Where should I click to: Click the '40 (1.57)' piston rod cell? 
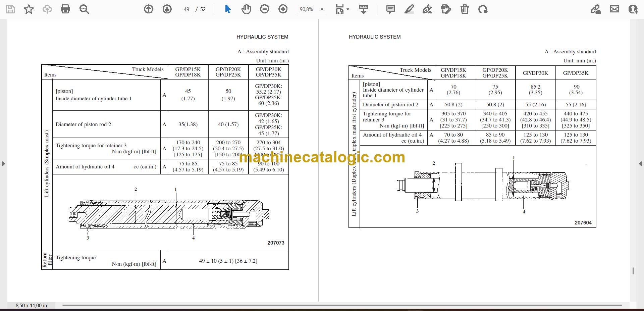click(228, 124)
